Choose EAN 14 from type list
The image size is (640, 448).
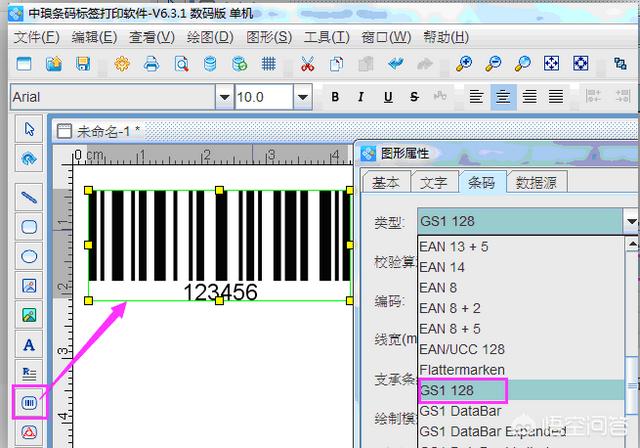pos(521,267)
